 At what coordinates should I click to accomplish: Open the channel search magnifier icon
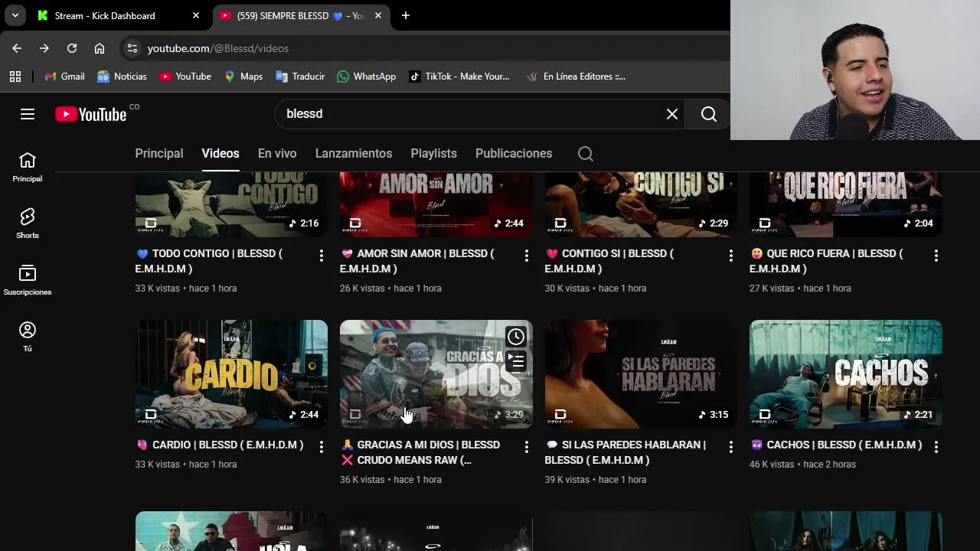tap(586, 154)
